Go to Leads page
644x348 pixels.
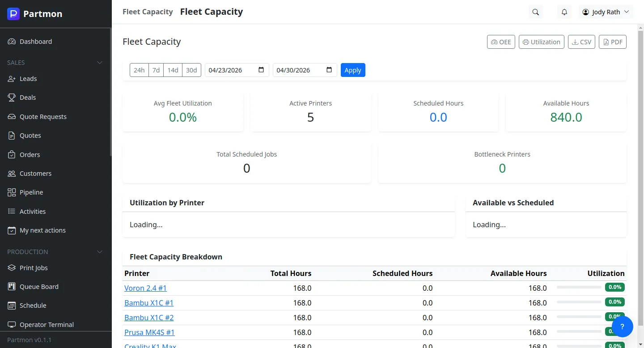55,79
